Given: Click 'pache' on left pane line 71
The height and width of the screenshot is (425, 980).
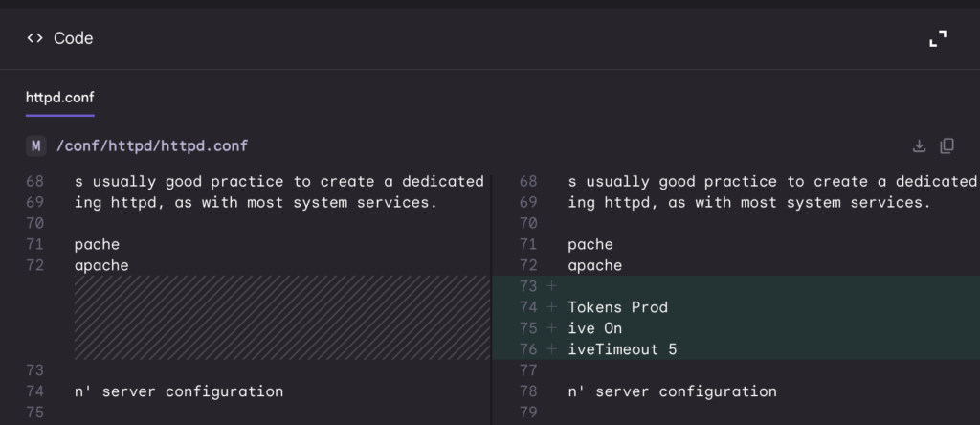Looking at the screenshot, I should (x=97, y=244).
